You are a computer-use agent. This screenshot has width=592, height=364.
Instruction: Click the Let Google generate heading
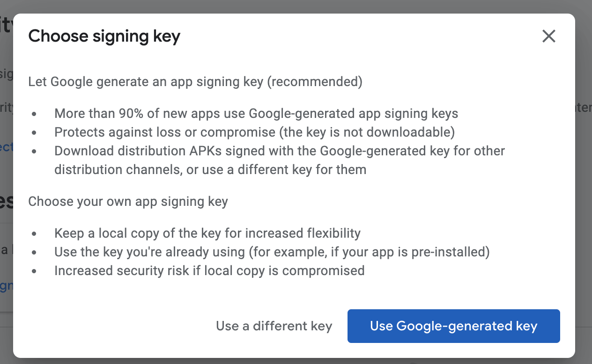(146, 82)
